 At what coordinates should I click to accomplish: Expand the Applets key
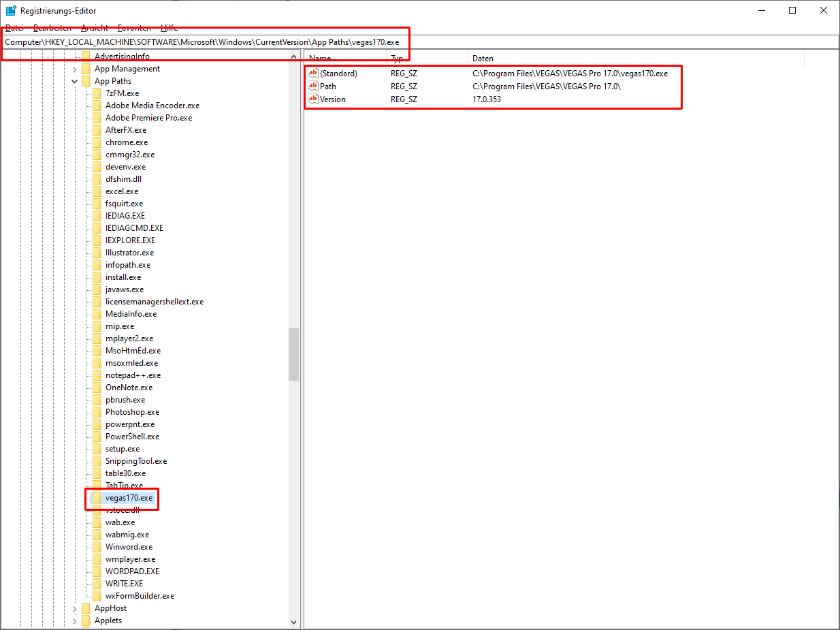click(75, 620)
